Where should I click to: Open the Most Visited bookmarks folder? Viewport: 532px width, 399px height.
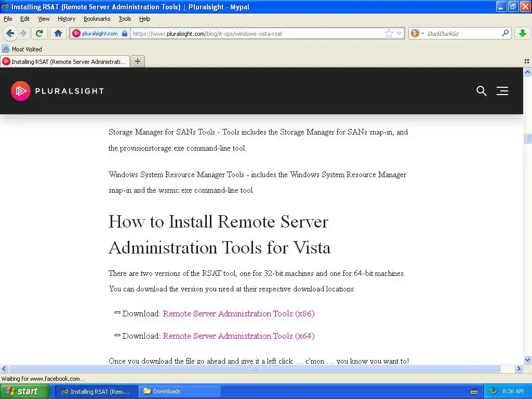[22, 49]
